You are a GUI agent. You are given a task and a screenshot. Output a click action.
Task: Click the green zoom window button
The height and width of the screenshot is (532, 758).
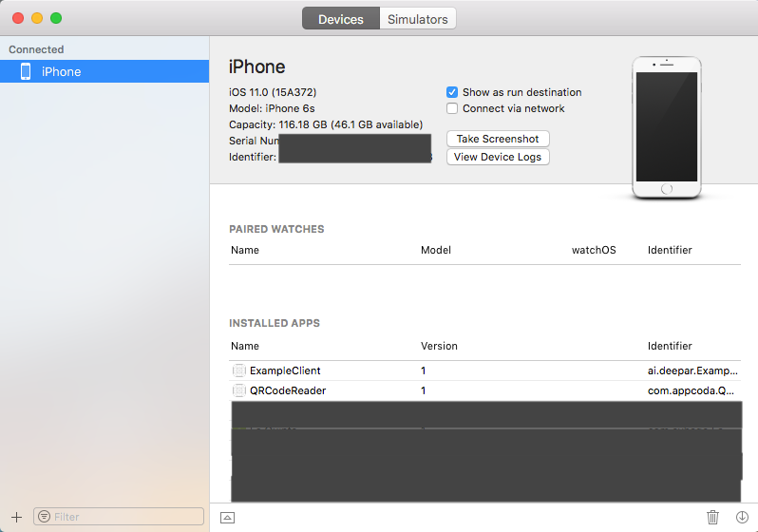(x=56, y=18)
